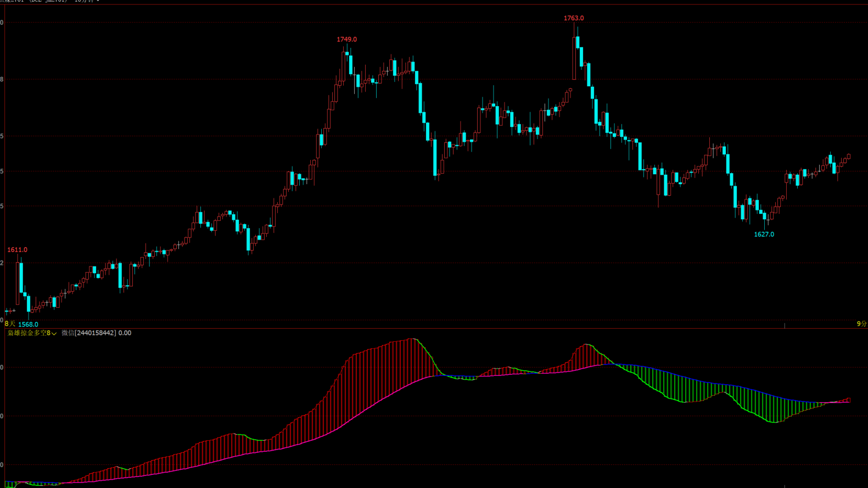Viewport: 868px width, 488px height.
Task: Click the 1568.0 low price label
Action: (x=28, y=325)
